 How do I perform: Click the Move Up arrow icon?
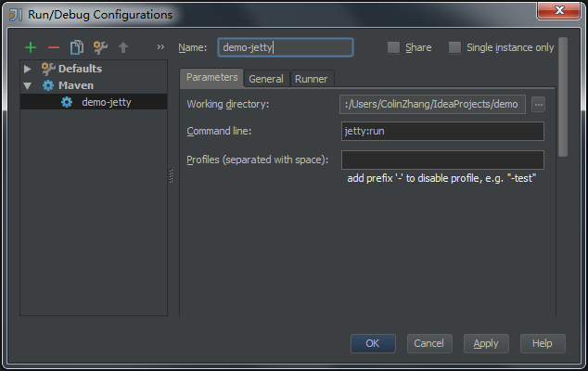[x=122, y=47]
